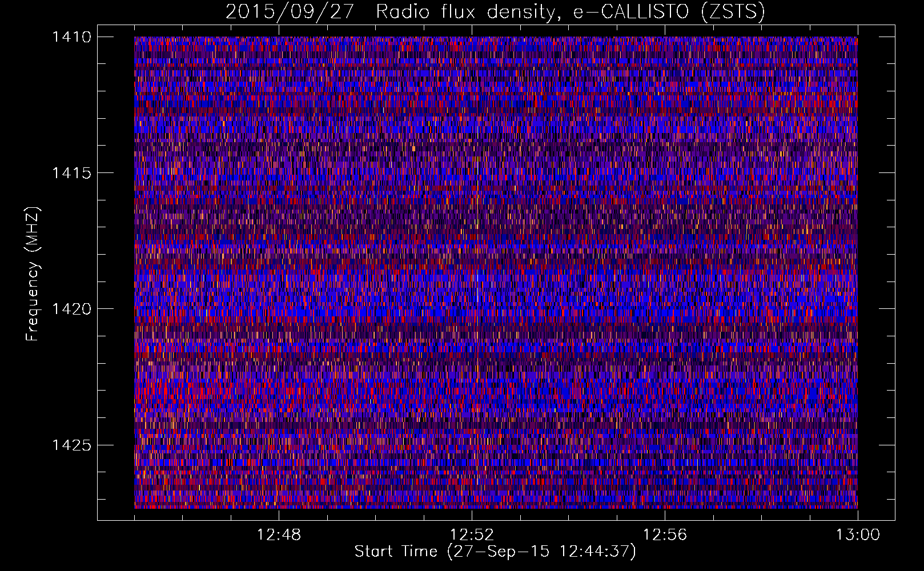Screen dimensions: 924x571
Task: Click the 'Start Time (27-Sep-15 12:44:37)' label
Action: point(495,552)
